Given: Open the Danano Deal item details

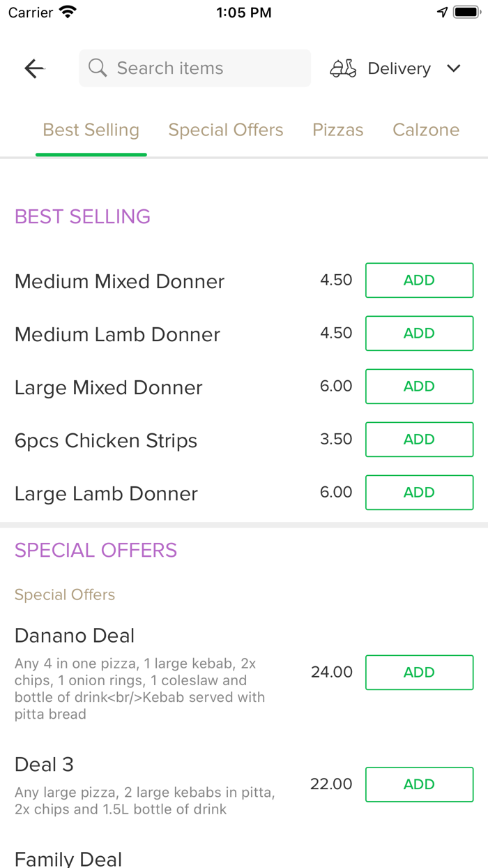Looking at the screenshot, I should click(75, 636).
